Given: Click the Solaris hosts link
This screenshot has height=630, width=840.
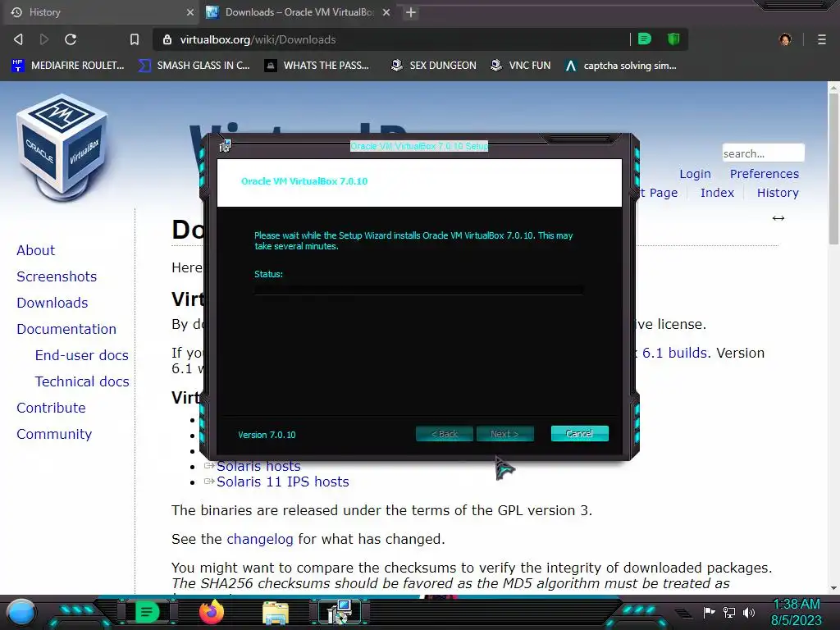Looking at the screenshot, I should 258,466.
